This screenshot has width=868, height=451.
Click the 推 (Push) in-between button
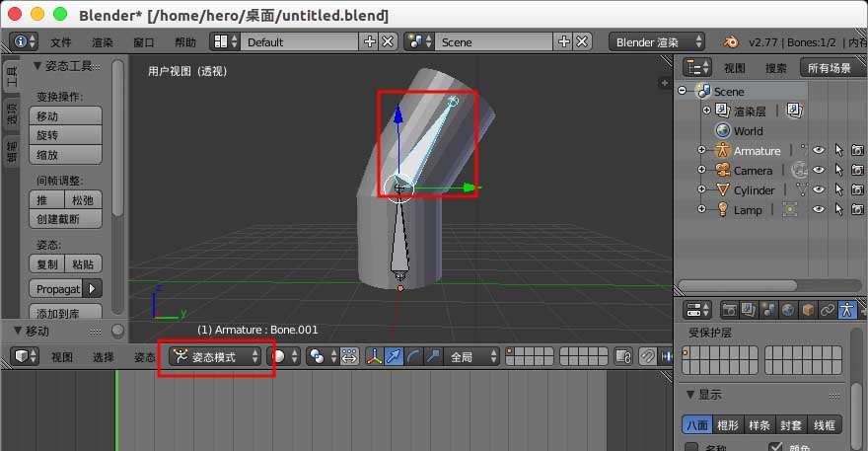click(46, 200)
